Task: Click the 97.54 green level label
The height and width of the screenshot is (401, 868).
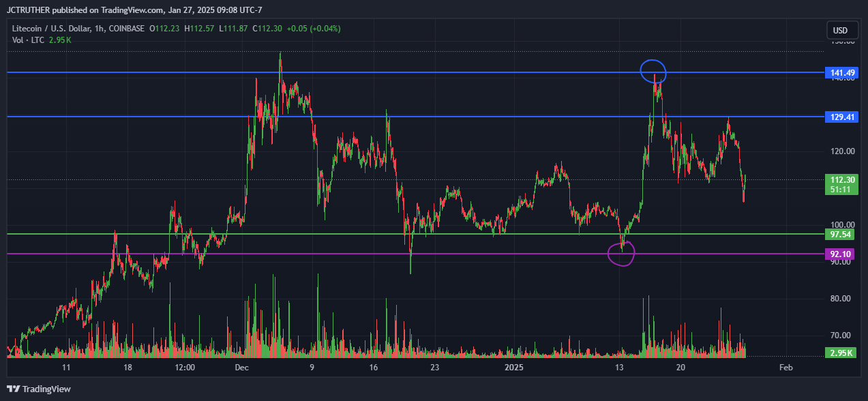Action: pyautogui.click(x=839, y=235)
